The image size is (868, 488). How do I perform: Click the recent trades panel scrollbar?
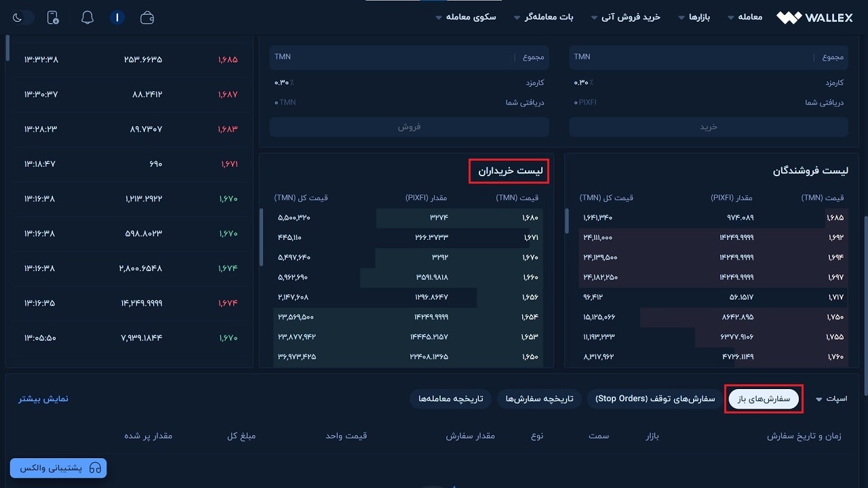(7, 47)
